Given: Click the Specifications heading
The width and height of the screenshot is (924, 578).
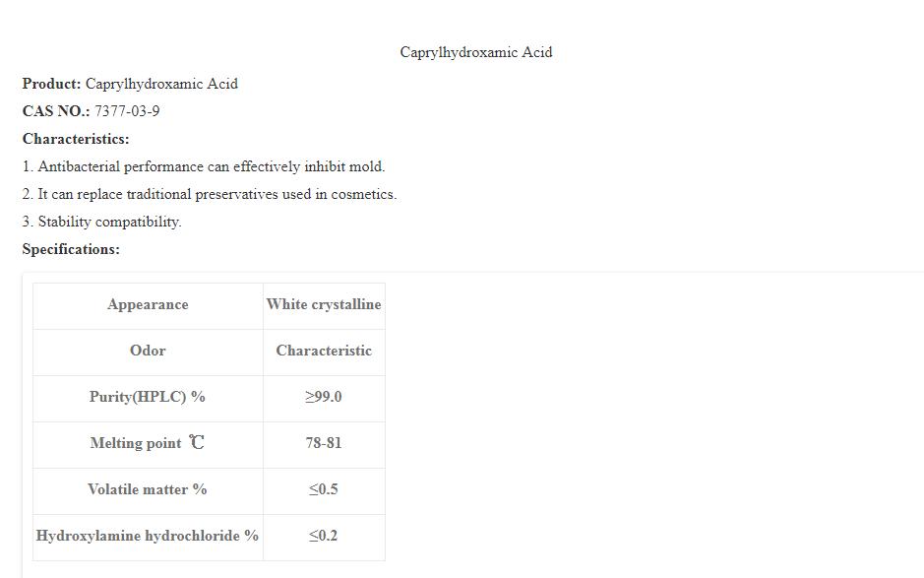Looking at the screenshot, I should click(x=71, y=249).
